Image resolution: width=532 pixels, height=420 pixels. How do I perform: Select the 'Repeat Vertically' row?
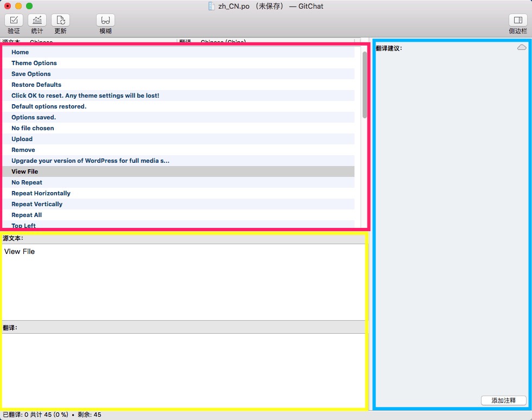tap(179, 204)
